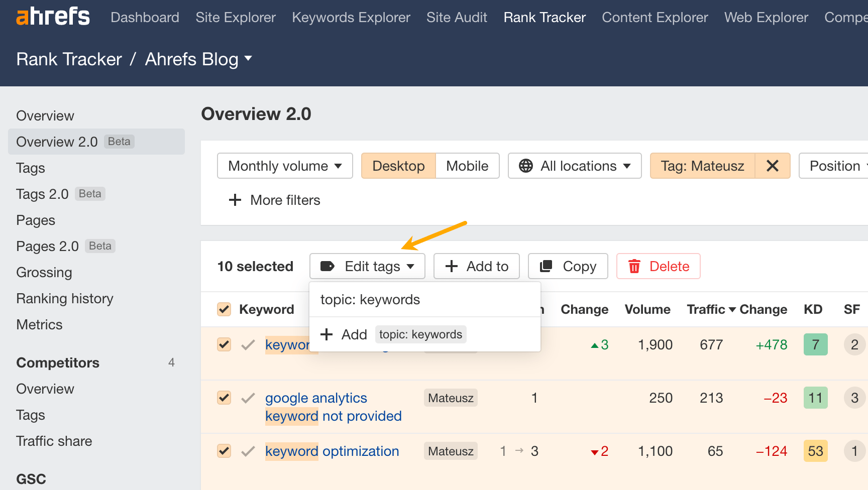
Task: Click the X to remove the Tag: Mateusz filter
Action: pyautogui.click(x=772, y=166)
